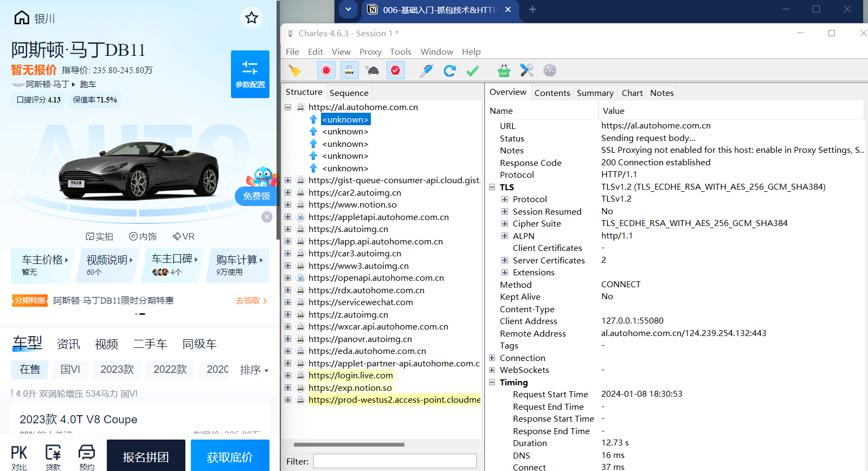The height and width of the screenshot is (471, 868).
Task: Toggle the turtle Throttling icon
Action: pos(372,70)
